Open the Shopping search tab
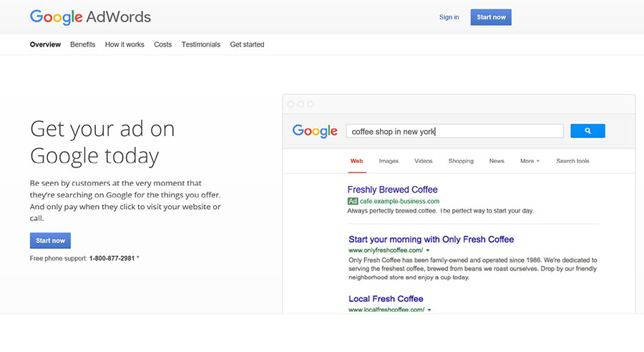 click(461, 161)
